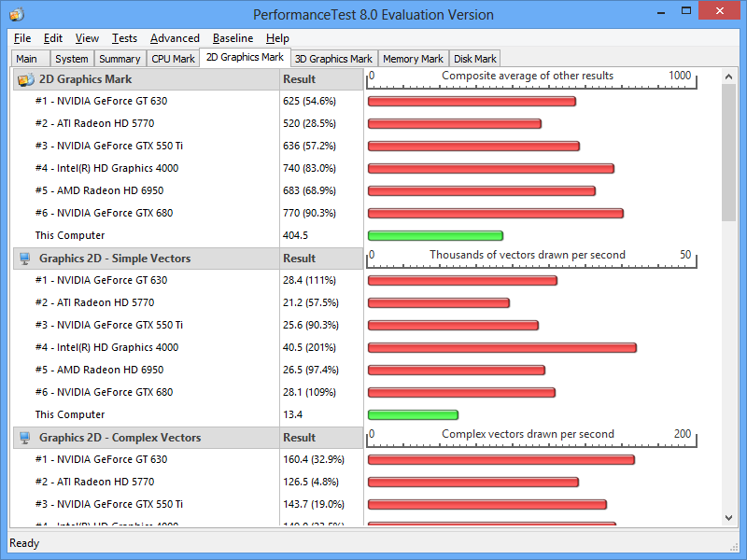Select the result value 740 (83.0%)
Image resolution: width=747 pixels, height=560 pixels.
tap(310, 169)
